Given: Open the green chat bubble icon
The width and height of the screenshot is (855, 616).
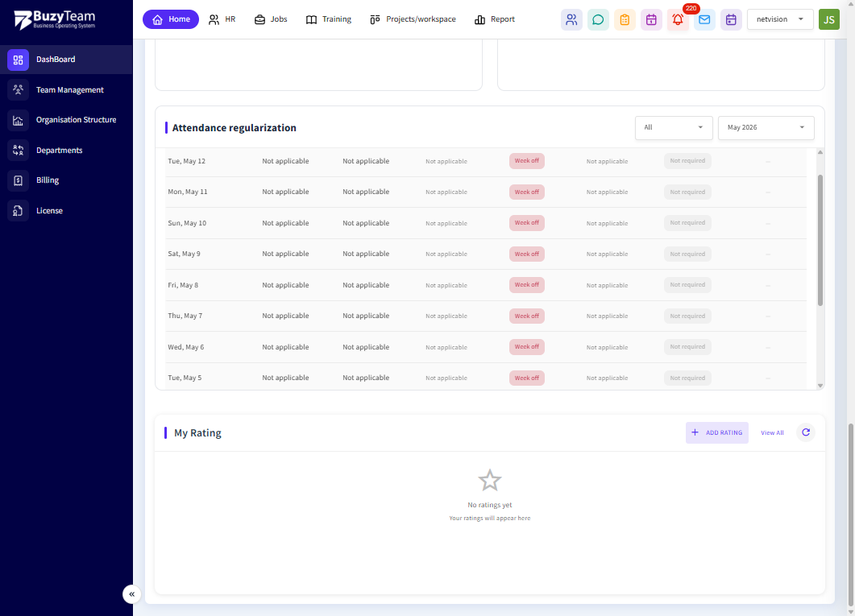Looking at the screenshot, I should 598,19.
